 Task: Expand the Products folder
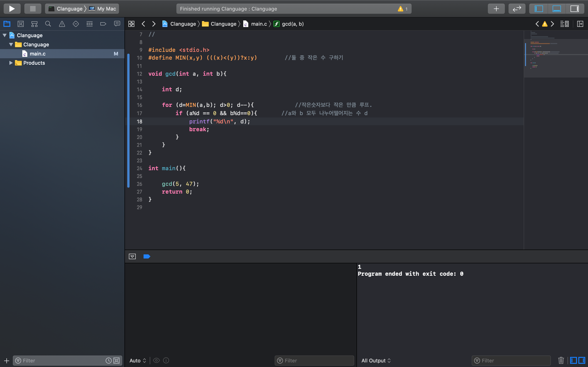[x=11, y=63]
